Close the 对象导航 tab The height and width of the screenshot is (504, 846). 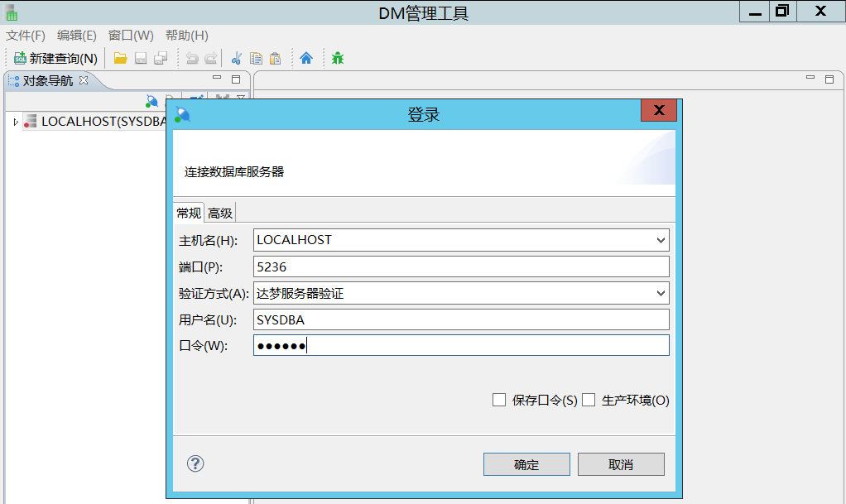(84, 80)
